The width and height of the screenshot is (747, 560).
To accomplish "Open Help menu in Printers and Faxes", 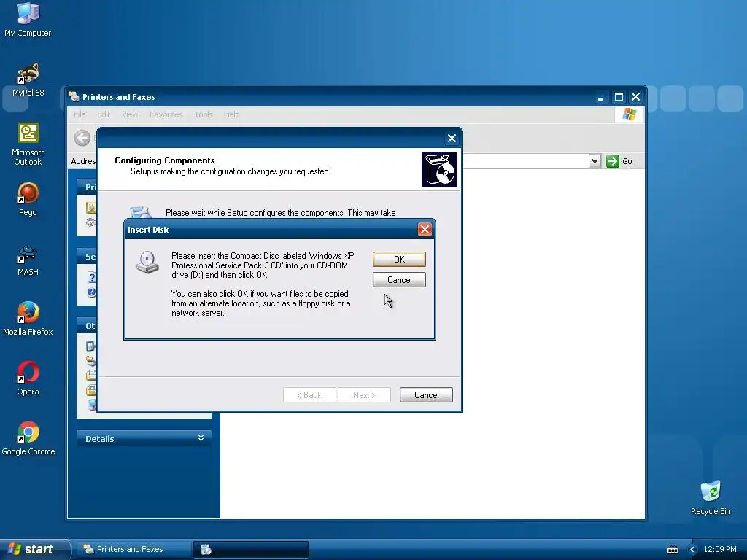I will pyautogui.click(x=231, y=114).
